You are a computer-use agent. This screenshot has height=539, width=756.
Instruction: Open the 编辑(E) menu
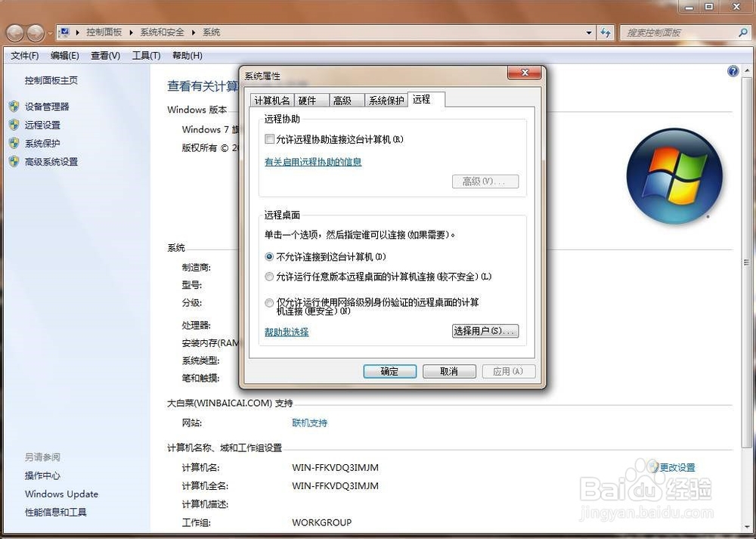point(64,55)
